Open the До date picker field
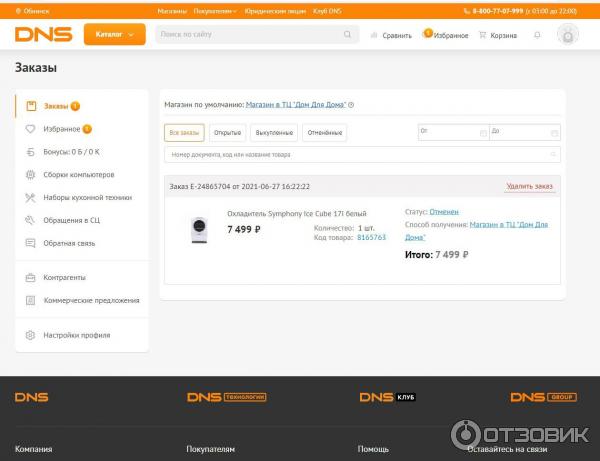This screenshot has height=461, width=600. (524, 132)
